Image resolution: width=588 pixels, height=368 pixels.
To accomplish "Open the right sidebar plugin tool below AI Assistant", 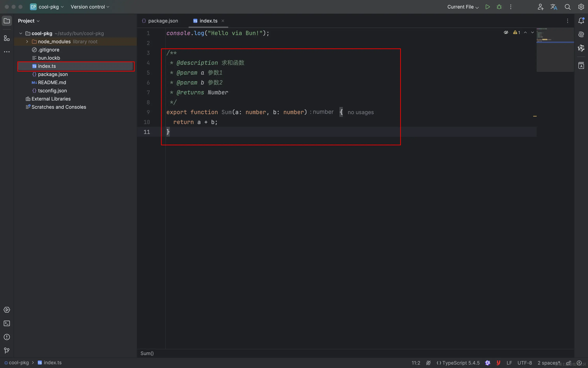I will (581, 48).
